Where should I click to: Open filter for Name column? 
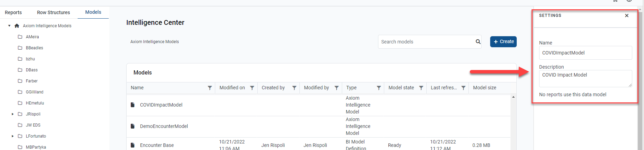210,88
